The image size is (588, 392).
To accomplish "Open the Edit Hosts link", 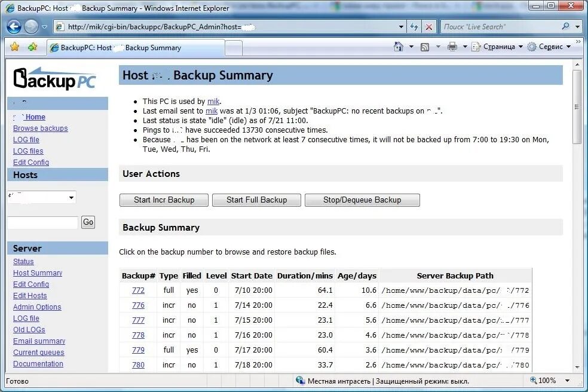I will 30,296.
